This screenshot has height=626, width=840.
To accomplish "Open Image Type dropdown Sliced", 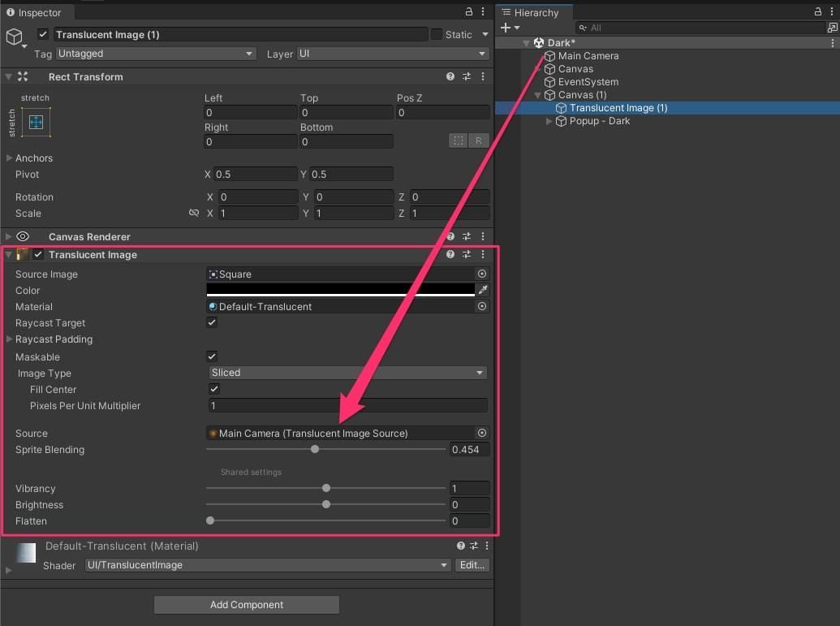I will 347,373.
